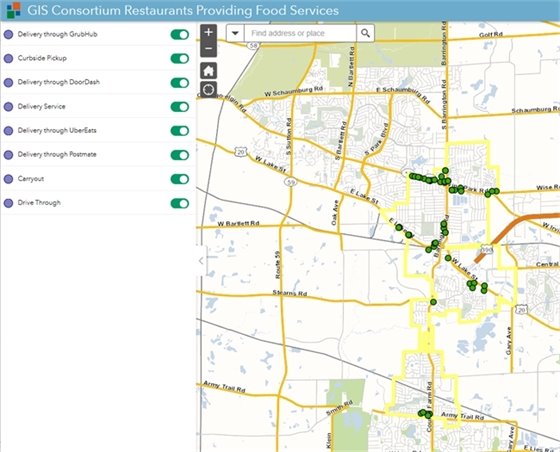The height and width of the screenshot is (452, 560).
Task: Click the Oak Ave map label
Action: 335,213
